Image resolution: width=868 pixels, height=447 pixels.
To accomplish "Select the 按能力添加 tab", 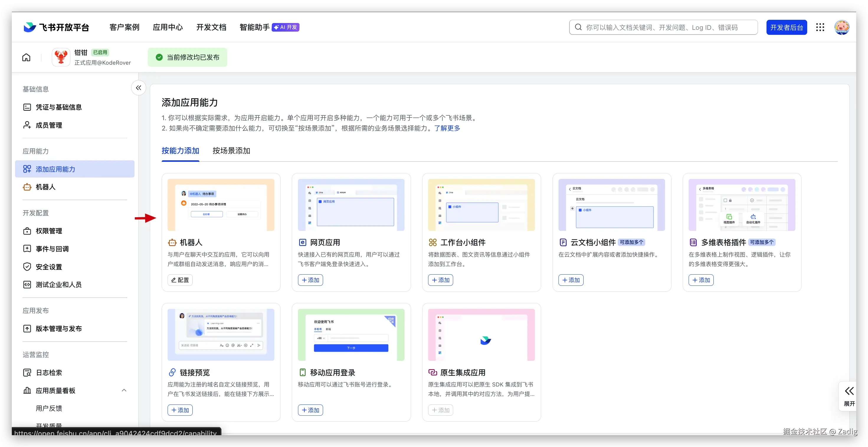I will [180, 151].
